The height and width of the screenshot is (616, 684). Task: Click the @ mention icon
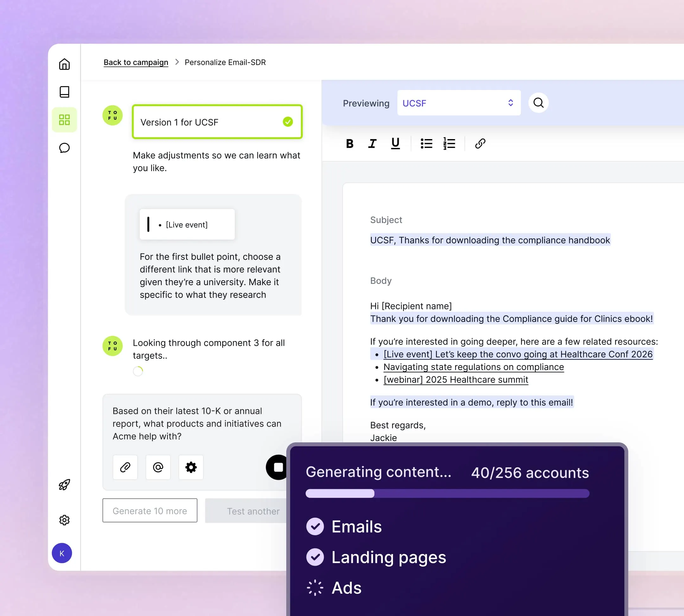click(158, 467)
